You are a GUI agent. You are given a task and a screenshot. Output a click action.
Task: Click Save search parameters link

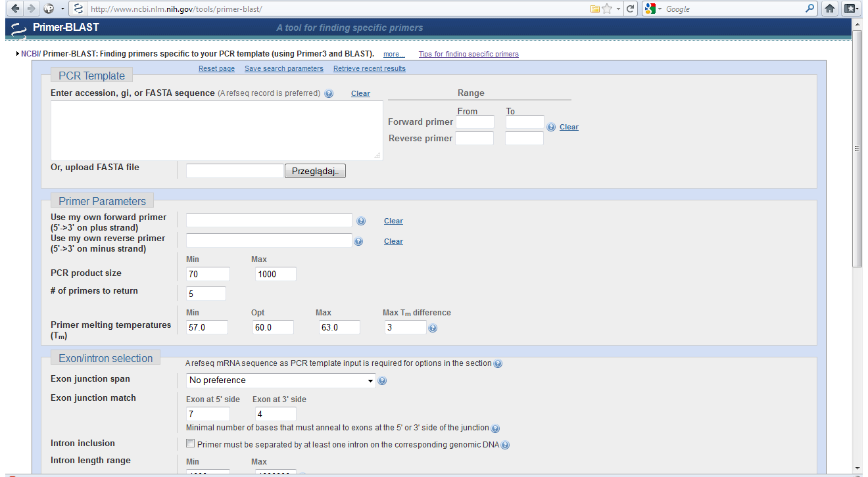coord(284,68)
